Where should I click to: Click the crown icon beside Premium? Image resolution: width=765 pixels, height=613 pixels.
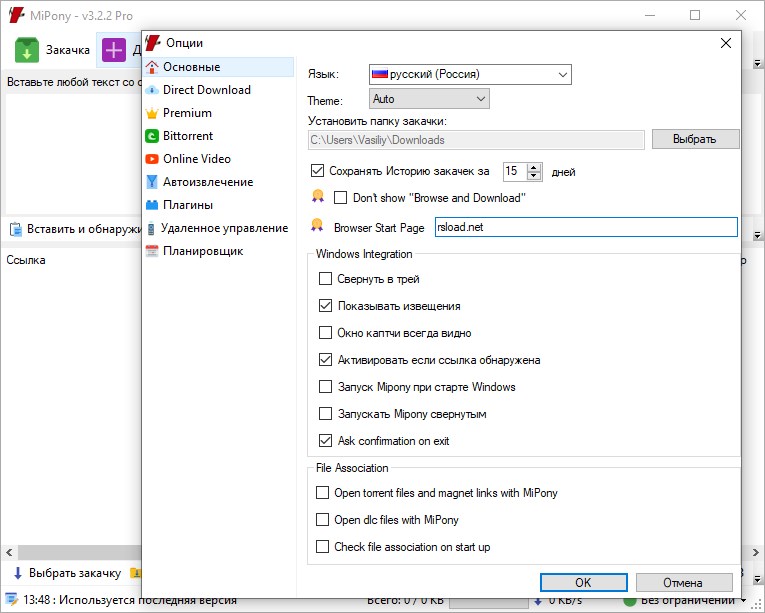click(x=152, y=113)
